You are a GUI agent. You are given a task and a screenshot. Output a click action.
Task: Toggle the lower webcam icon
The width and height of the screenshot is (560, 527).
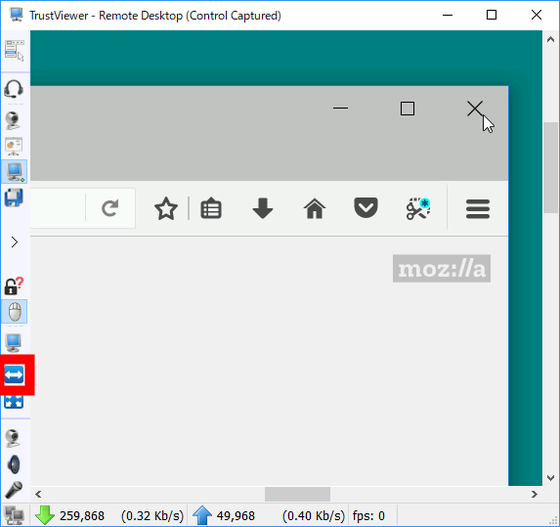[x=13, y=438]
